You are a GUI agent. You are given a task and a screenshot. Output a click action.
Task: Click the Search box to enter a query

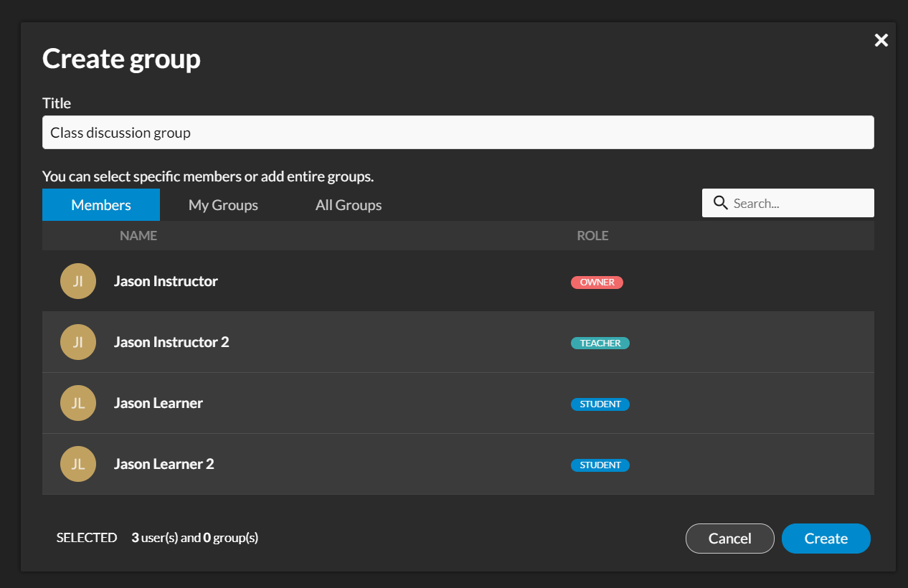coord(789,203)
